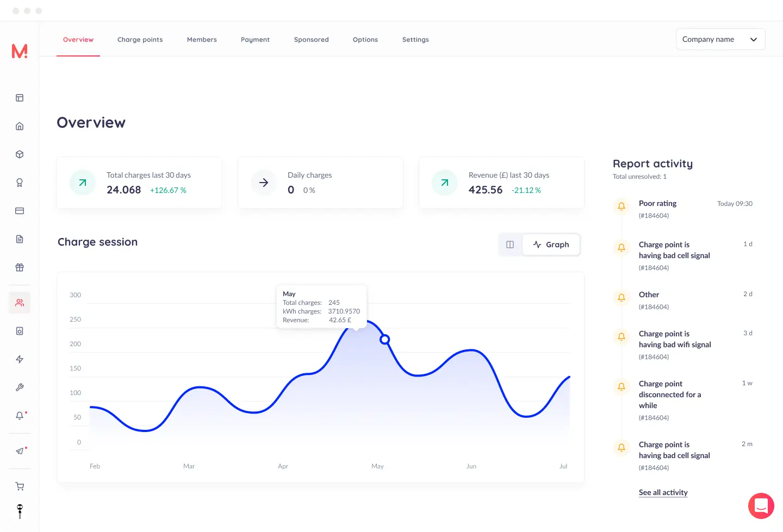Image resolution: width=783 pixels, height=532 pixels.
Task: Click the credit card sidebar icon
Action: point(20,211)
